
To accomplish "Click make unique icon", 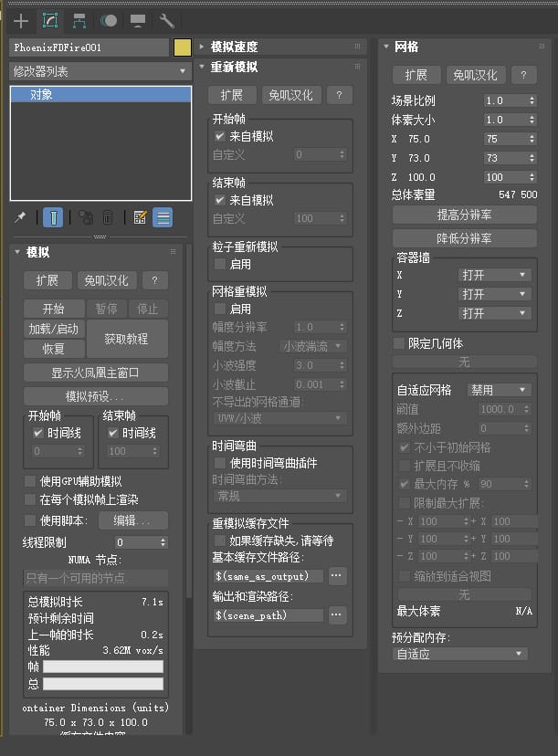I will point(86,217).
